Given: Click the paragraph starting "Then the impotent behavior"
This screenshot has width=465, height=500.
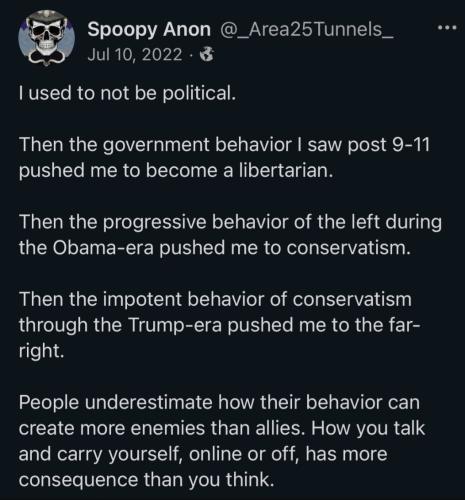Looking at the screenshot, I should pos(220,325).
